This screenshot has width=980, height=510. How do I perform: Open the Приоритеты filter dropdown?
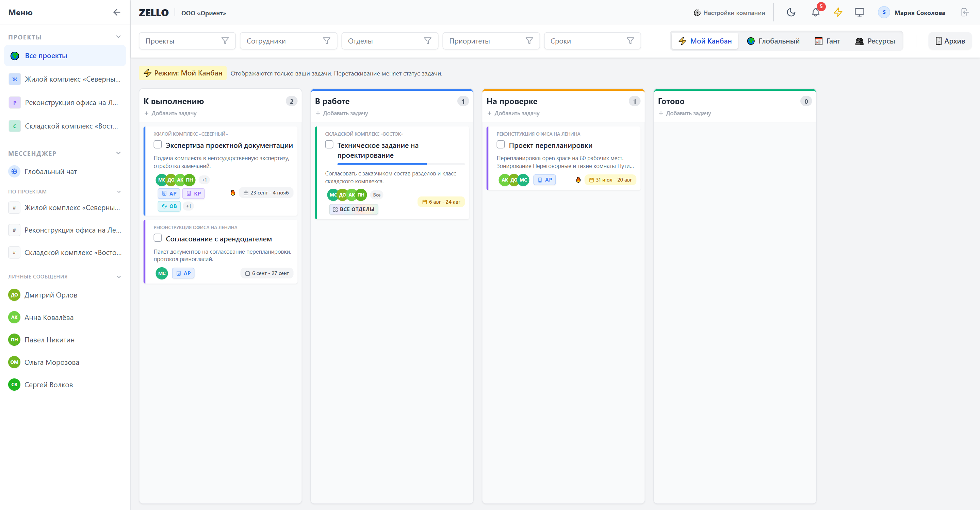pyautogui.click(x=491, y=41)
